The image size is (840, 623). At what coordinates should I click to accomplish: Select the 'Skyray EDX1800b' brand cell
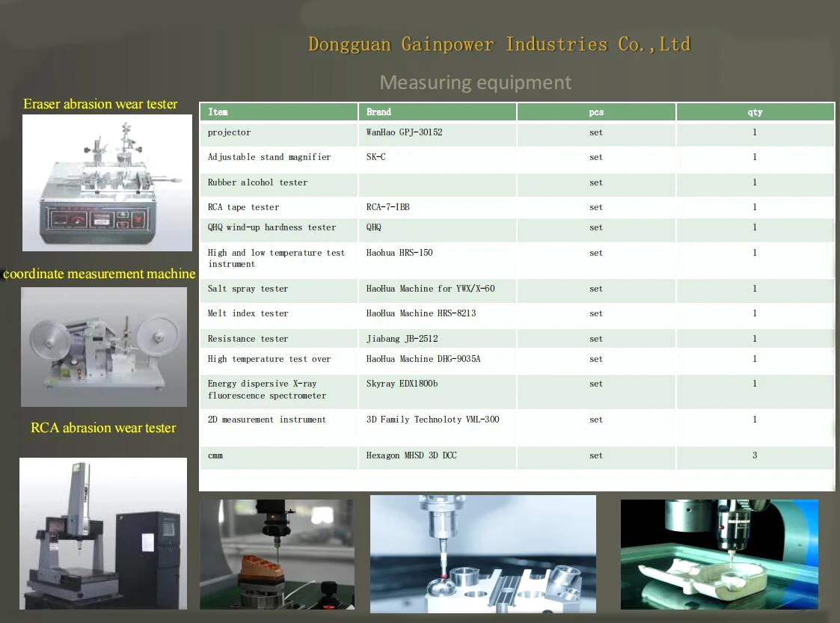tap(402, 384)
